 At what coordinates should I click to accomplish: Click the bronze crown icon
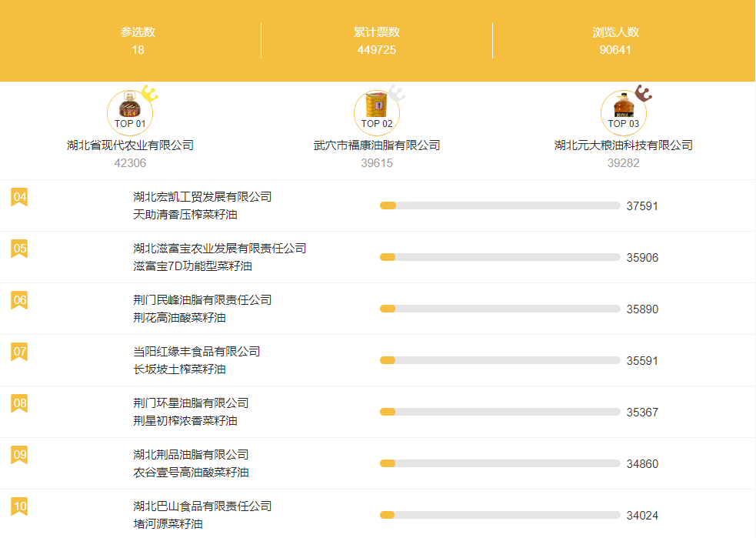tap(643, 95)
